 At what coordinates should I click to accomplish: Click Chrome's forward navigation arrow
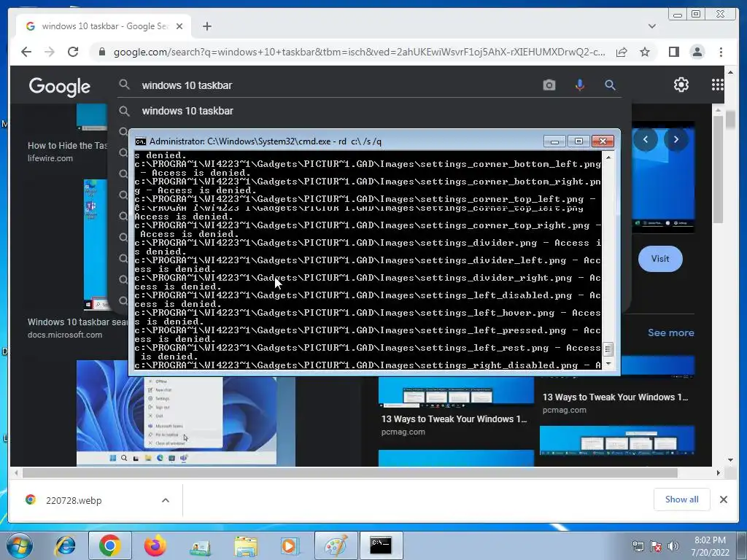click(50, 52)
